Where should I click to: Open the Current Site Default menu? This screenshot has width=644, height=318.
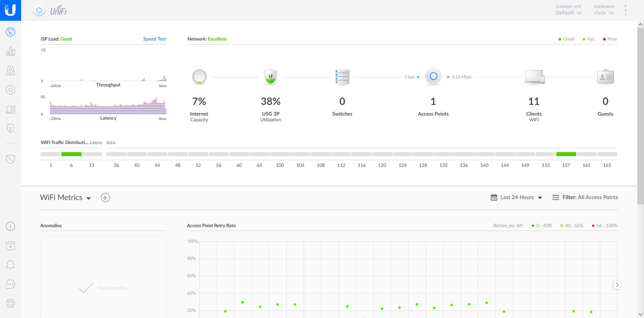[568, 13]
